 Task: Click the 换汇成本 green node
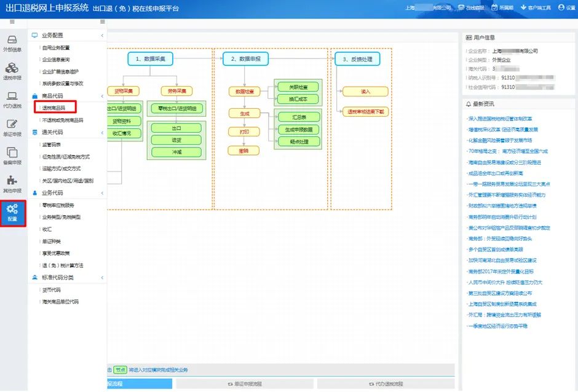(298, 99)
